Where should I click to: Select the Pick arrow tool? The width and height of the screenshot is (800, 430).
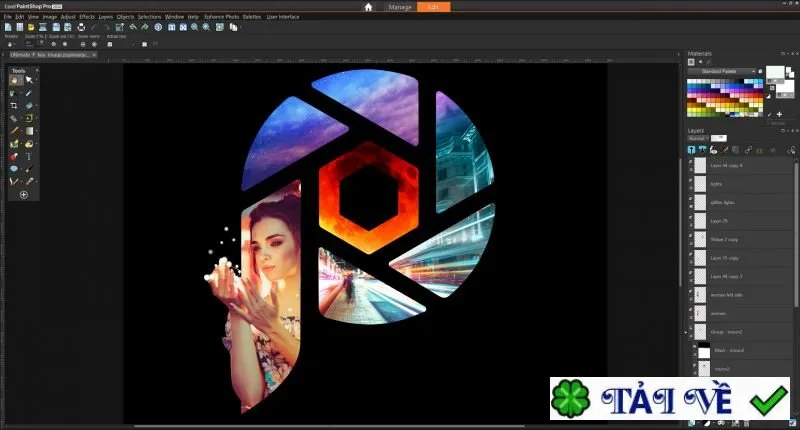point(29,80)
